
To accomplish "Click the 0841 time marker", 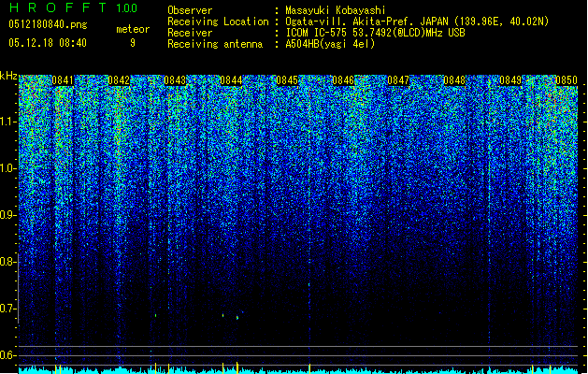I will click(63, 80).
